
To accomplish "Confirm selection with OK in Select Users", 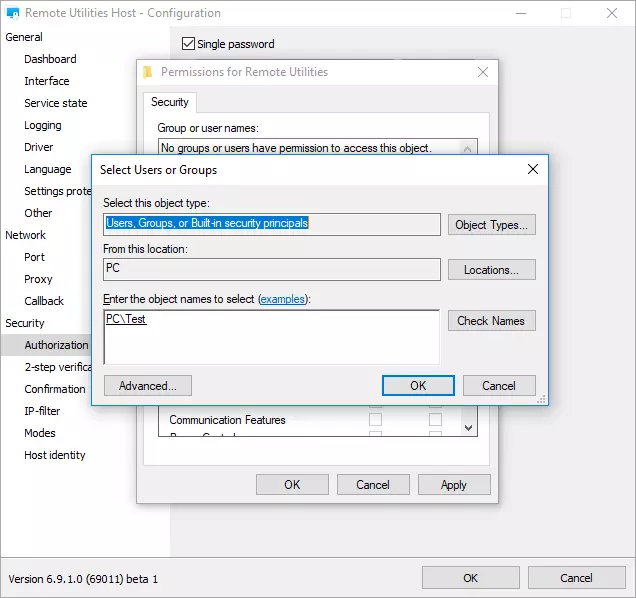I will (418, 386).
